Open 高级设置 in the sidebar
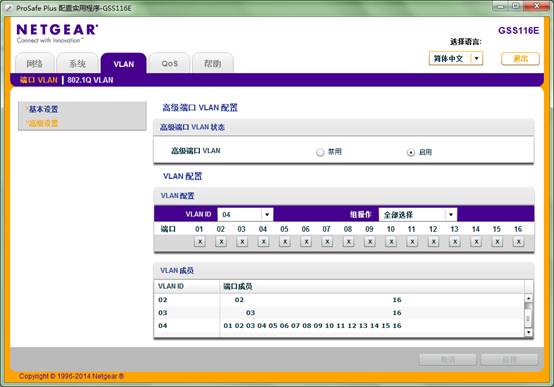The width and height of the screenshot is (554, 387). point(43,123)
